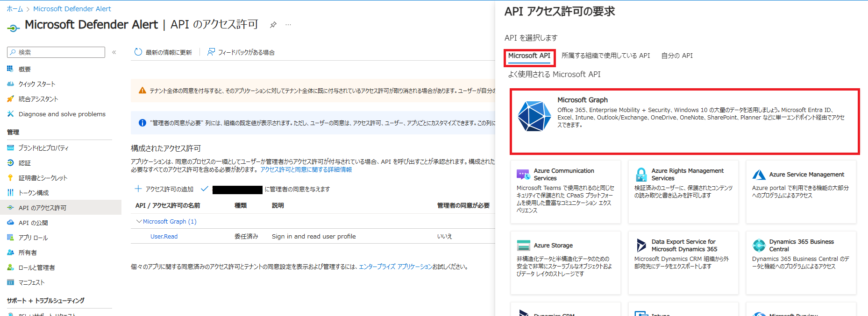Viewport: 868px width, 316px height.
Task: Select the Microsoft Graph API card
Action: tap(684, 121)
